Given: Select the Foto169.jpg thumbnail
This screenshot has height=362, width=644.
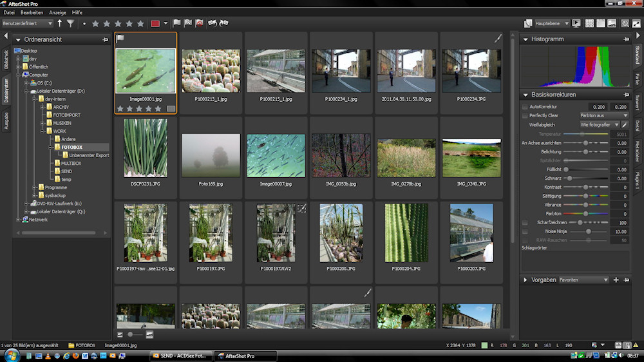Looking at the screenshot, I should click(211, 155).
